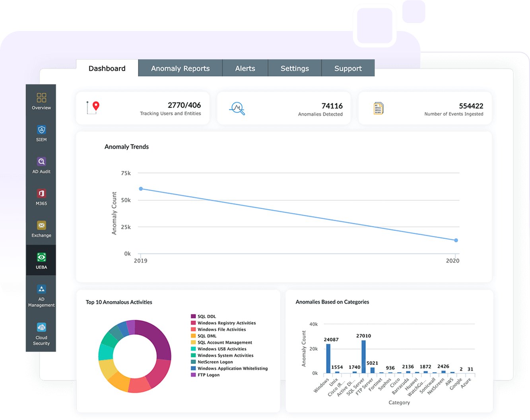Screen dimensions: 530x420
Task: Go to the Settings tab
Action: point(295,68)
